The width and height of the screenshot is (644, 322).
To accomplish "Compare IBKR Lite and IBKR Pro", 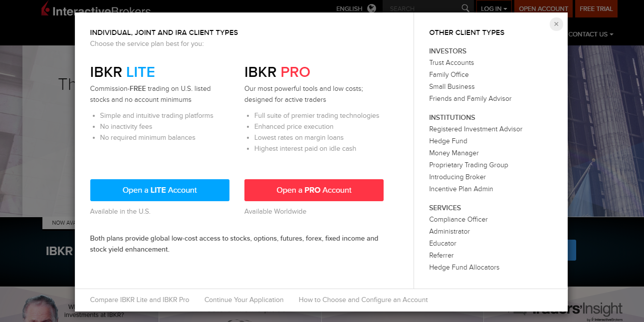I will pos(140,300).
